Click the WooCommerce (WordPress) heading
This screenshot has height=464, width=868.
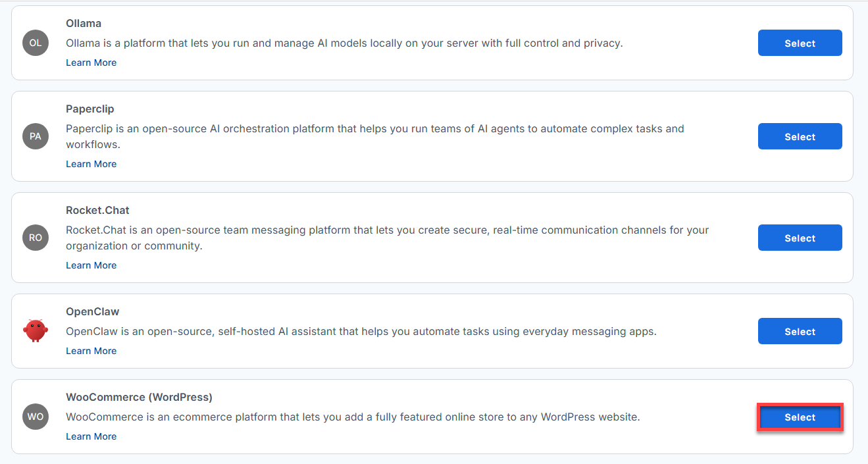click(139, 397)
